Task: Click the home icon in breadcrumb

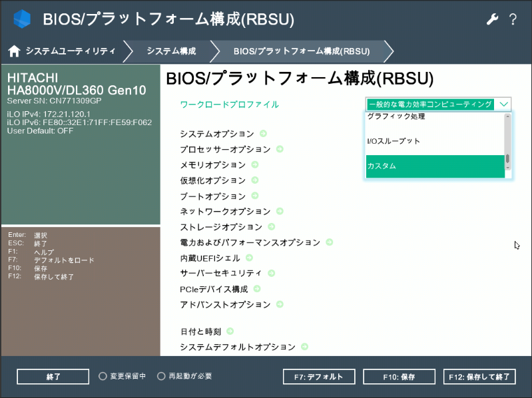Action: click(x=14, y=51)
